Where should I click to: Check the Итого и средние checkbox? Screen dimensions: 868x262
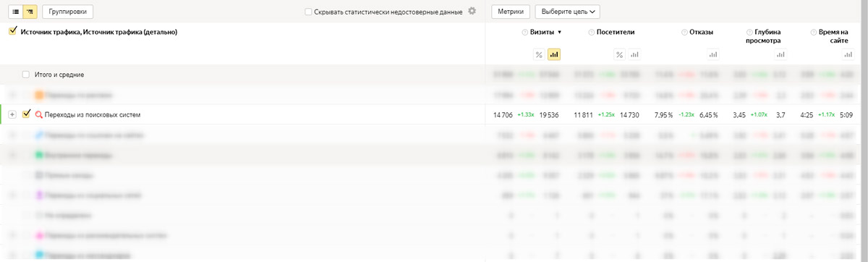point(26,75)
